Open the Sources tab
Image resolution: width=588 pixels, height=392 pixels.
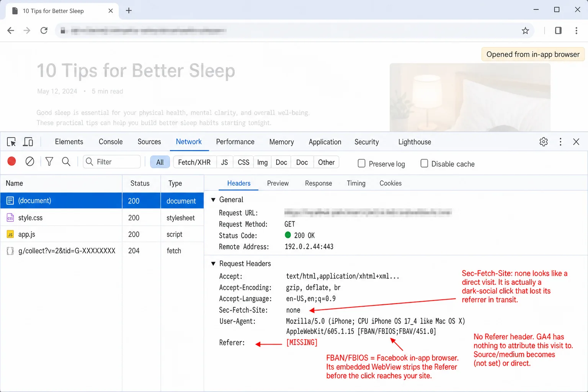[149, 142]
